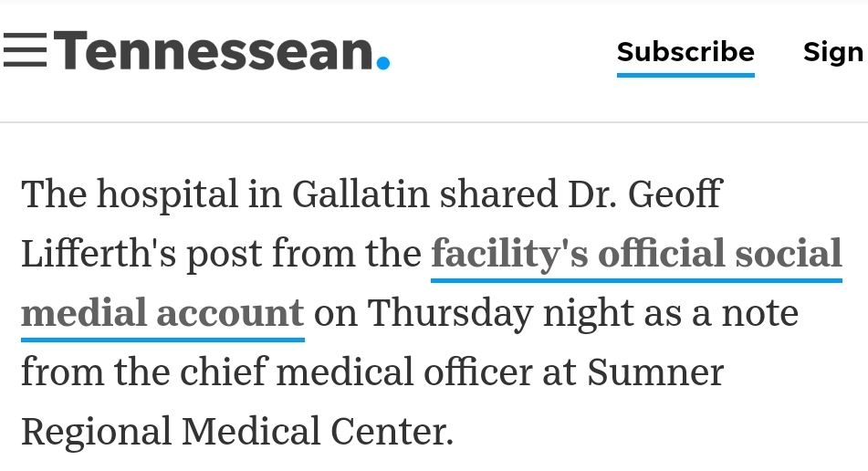Click the word "Gallatin" in the article

coord(361,194)
